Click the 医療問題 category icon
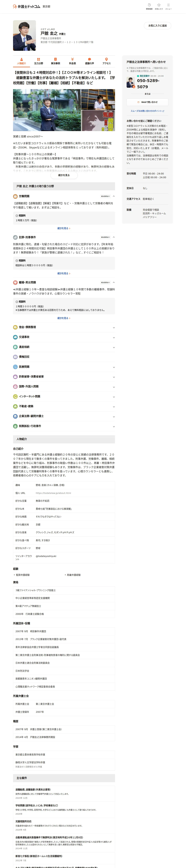Screen dimensions: 186x868 coord(15,367)
